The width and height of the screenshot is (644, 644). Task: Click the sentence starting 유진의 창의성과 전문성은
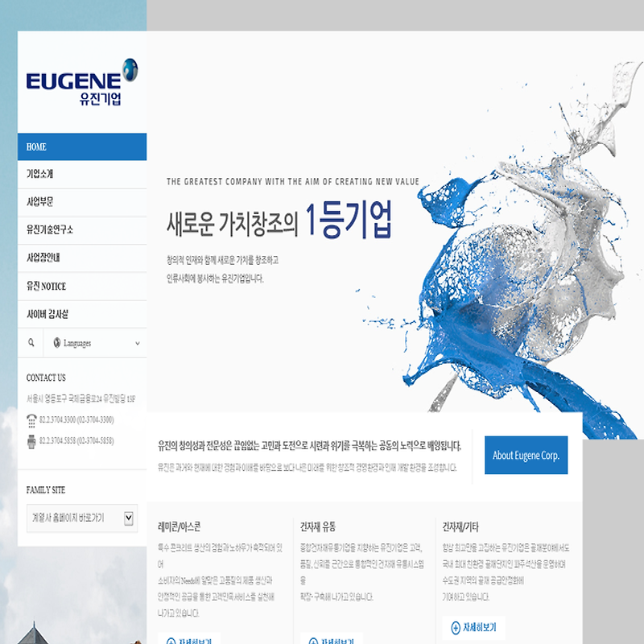coord(309,446)
